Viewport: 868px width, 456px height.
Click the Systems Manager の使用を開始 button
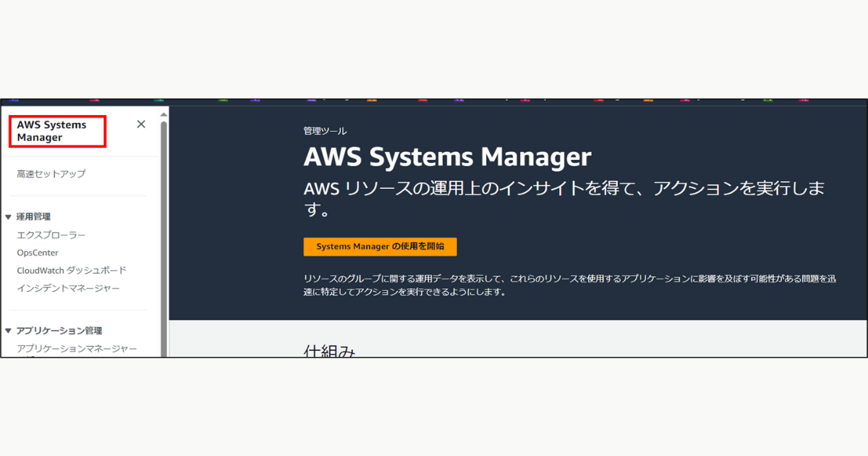(380, 246)
